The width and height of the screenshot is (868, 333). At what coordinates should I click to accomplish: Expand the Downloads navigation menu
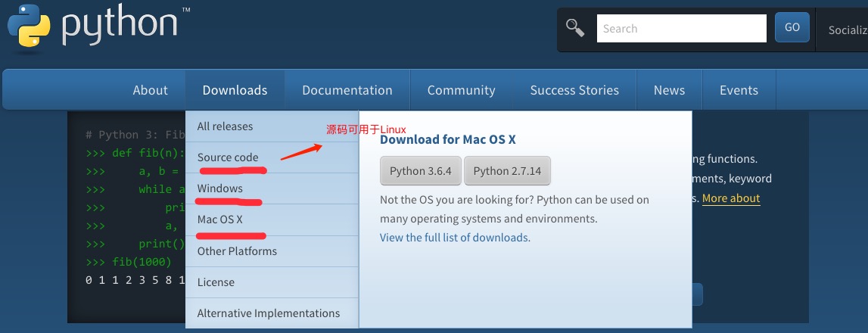click(x=235, y=90)
